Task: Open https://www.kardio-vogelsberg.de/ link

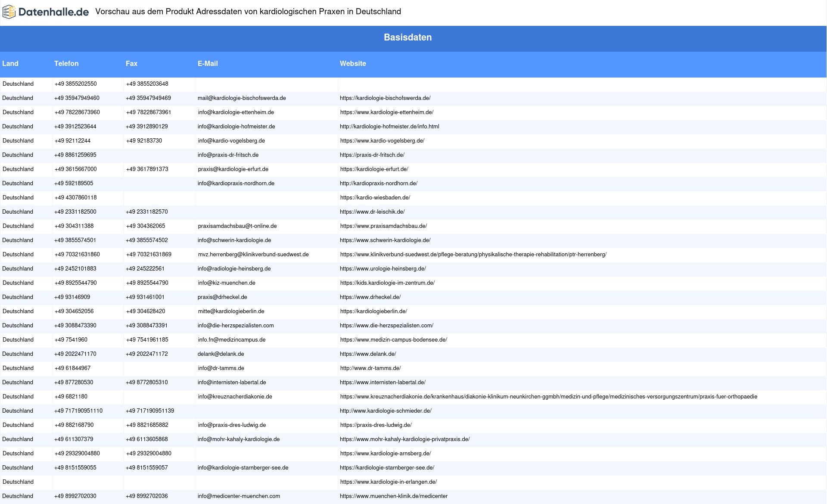Action: (382, 141)
